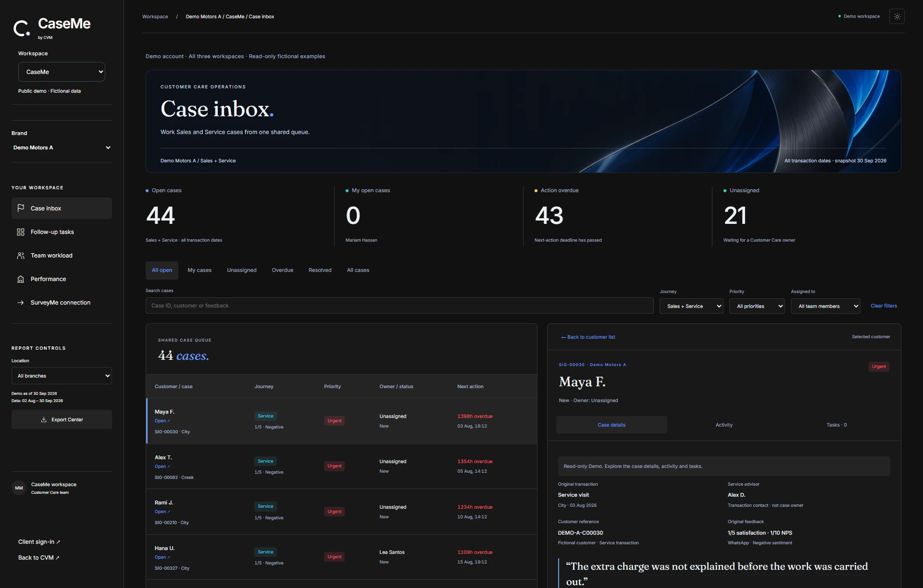Click the Performance building icon
The width and height of the screenshot is (923, 588).
[21, 279]
